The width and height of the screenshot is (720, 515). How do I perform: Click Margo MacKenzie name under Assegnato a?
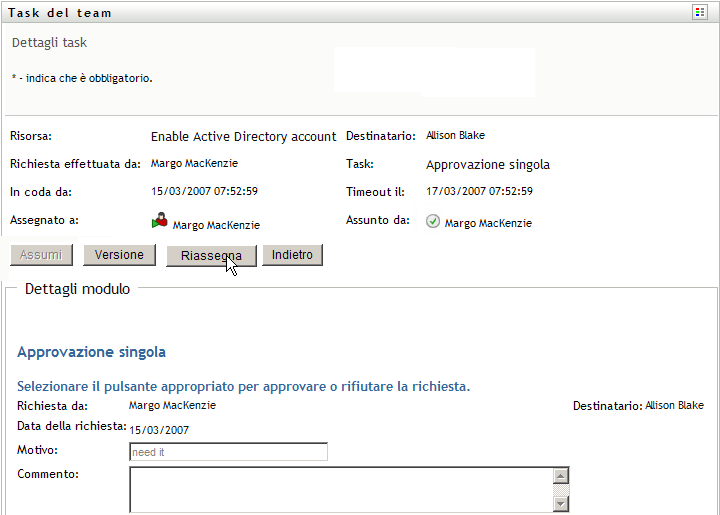[x=216, y=226]
